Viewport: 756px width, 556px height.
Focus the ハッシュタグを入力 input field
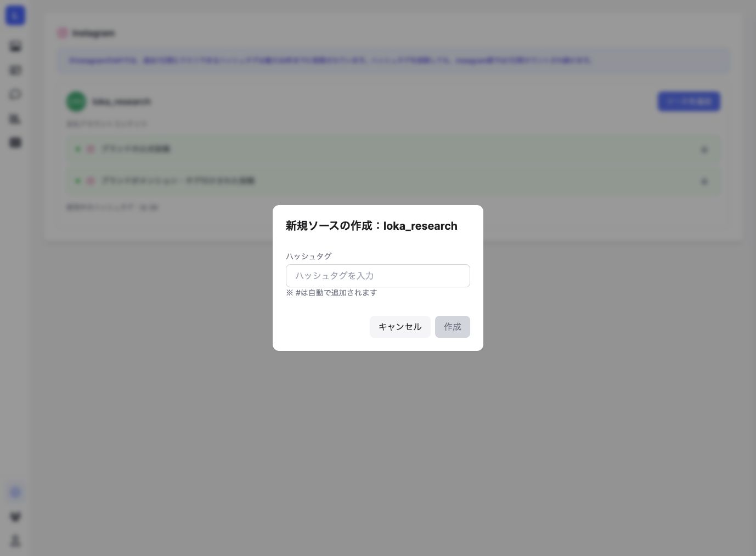pos(377,276)
